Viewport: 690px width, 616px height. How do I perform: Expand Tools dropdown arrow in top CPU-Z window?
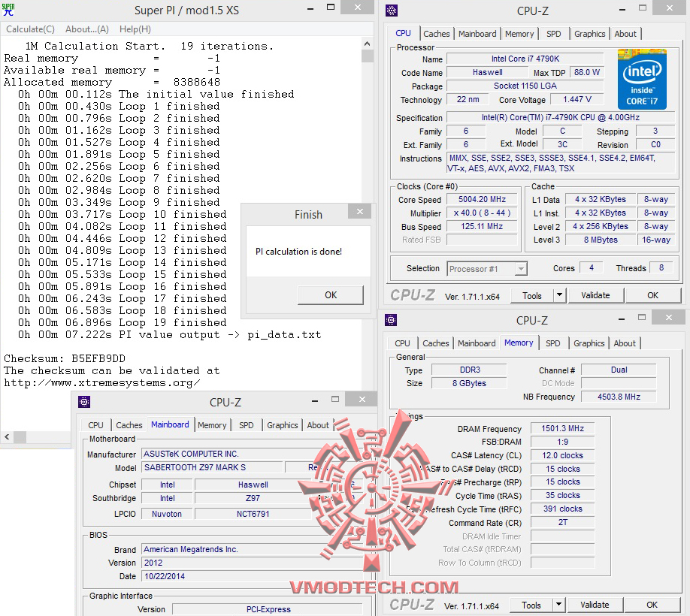click(x=559, y=295)
